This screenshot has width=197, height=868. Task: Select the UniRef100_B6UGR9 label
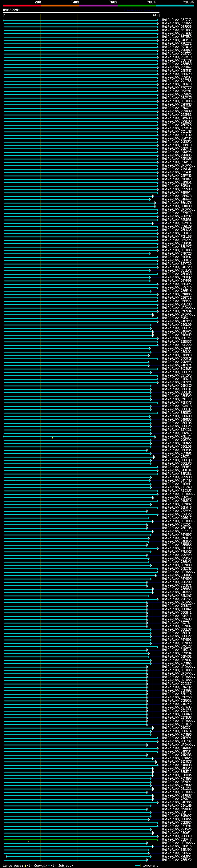point(176,74)
